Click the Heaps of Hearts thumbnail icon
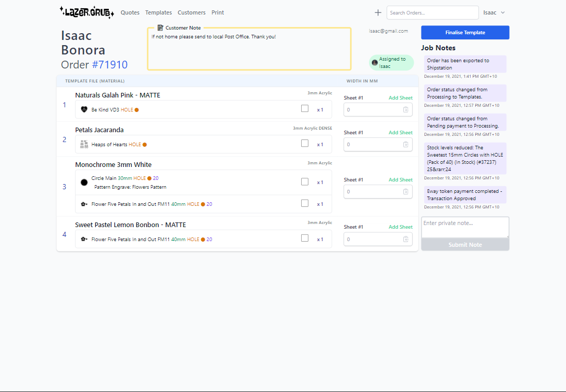This screenshot has height=392, width=566. (84, 145)
